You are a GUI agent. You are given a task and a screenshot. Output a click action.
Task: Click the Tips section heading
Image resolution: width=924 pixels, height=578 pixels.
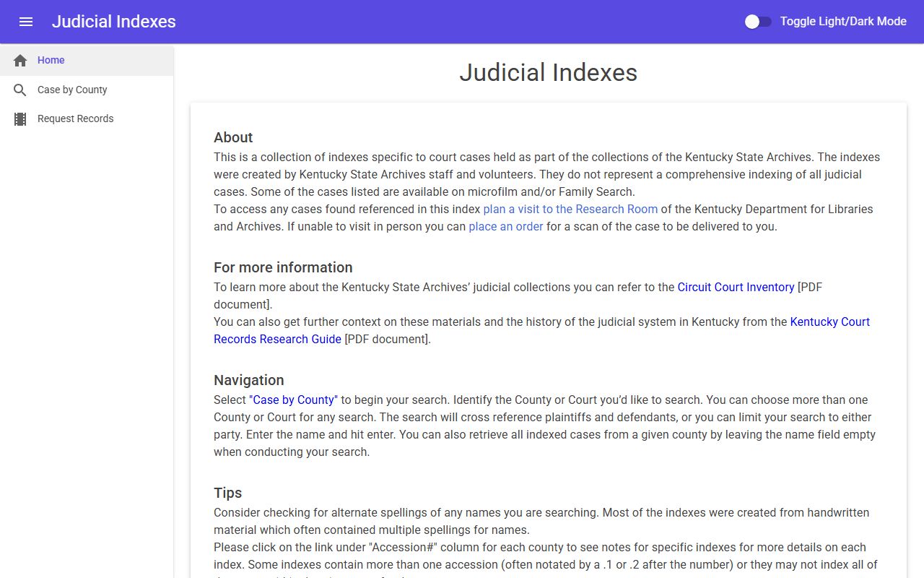(x=227, y=493)
